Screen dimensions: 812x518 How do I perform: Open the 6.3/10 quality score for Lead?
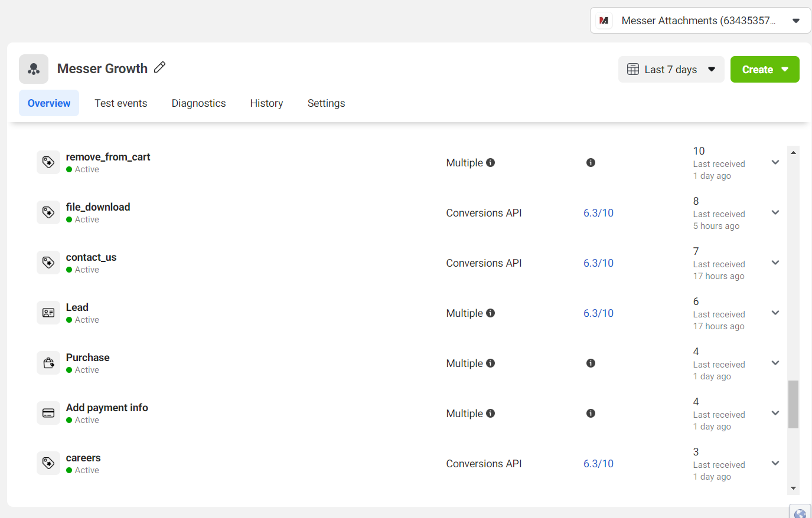(598, 313)
